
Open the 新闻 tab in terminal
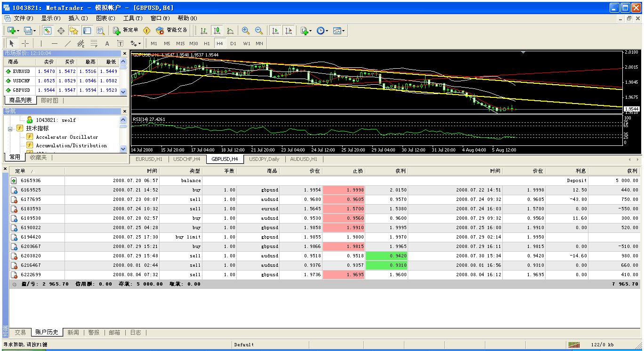point(73,332)
